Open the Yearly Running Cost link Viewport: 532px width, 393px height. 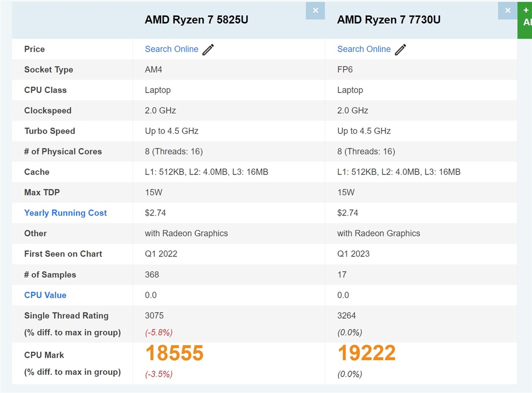pos(65,213)
